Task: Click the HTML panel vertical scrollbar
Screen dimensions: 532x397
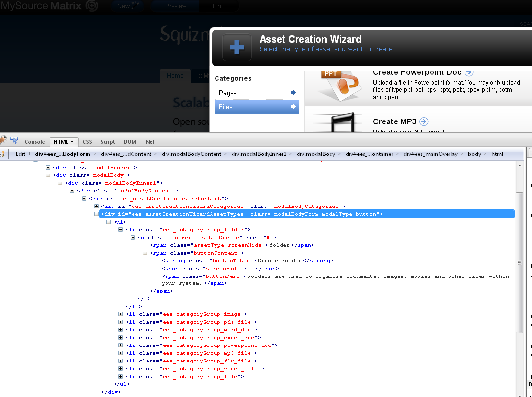Action: click(x=519, y=262)
